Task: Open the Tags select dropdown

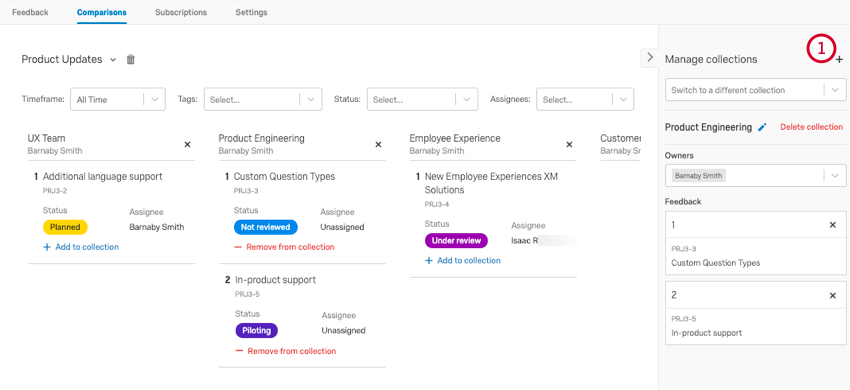Action: coord(263,99)
